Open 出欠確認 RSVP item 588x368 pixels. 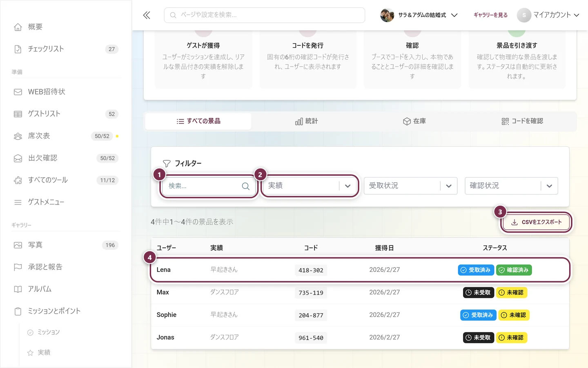[x=66, y=158]
